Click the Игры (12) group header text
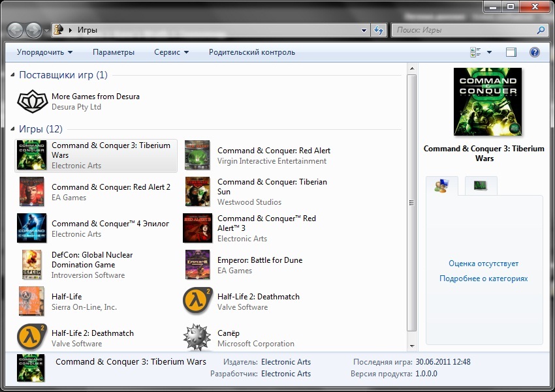The height and width of the screenshot is (392, 555). [40, 129]
